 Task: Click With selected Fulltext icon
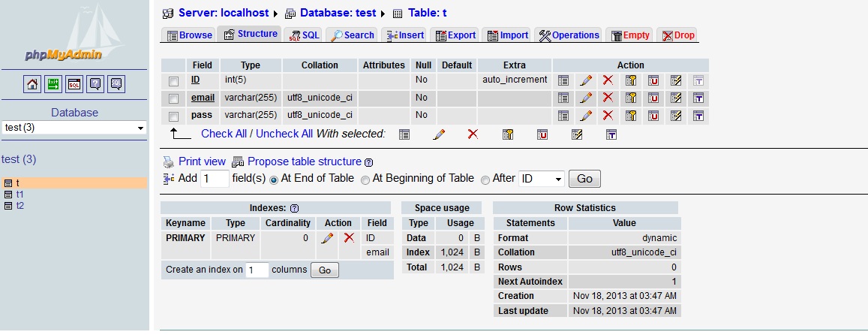(x=611, y=134)
